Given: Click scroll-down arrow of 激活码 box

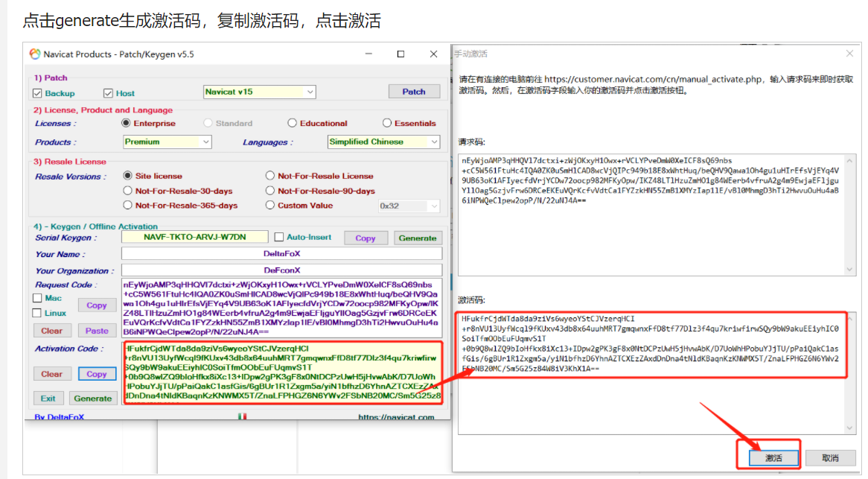Looking at the screenshot, I should pos(849,428).
